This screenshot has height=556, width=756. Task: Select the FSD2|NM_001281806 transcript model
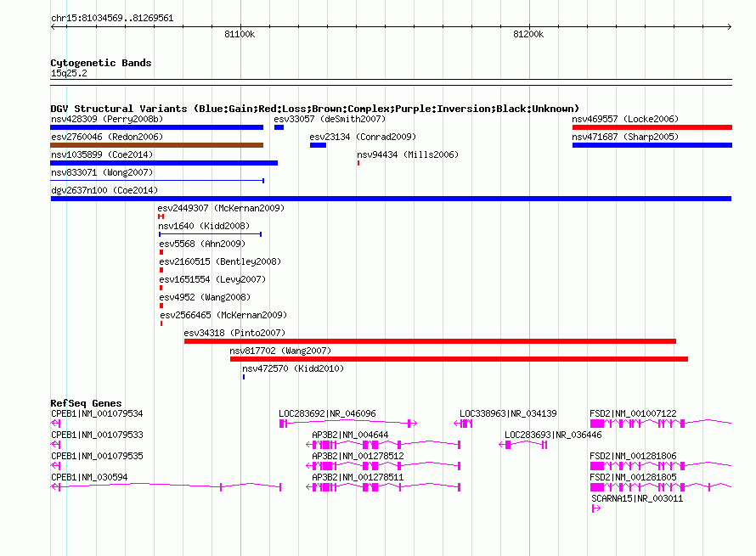(x=661, y=465)
